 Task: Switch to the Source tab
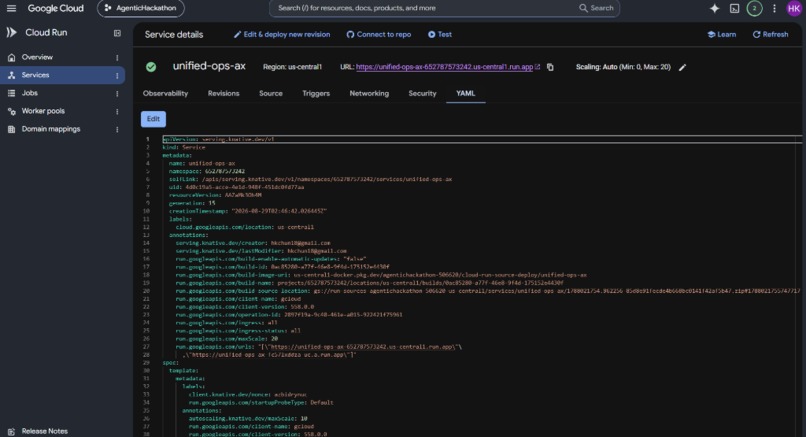271,94
